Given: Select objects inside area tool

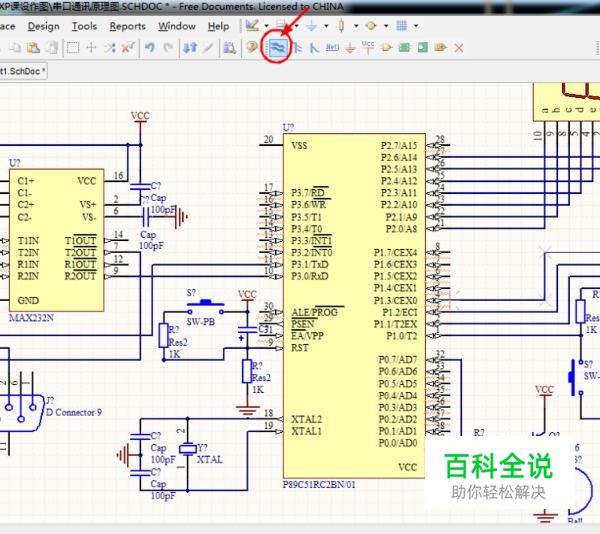Looking at the screenshot, I should click(x=73, y=48).
